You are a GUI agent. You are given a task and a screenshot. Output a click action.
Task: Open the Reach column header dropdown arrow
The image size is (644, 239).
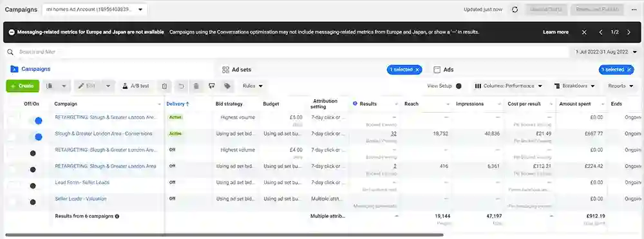(448, 104)
